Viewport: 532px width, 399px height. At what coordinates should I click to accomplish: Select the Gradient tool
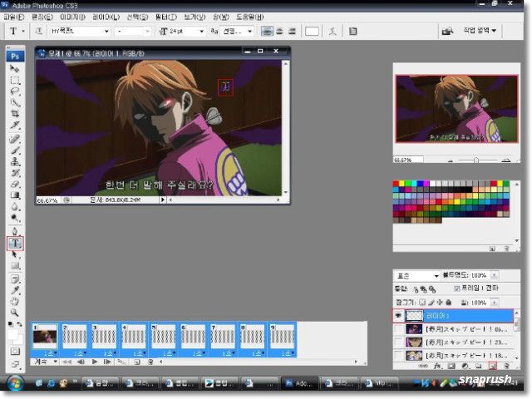(x=15, y=195)
